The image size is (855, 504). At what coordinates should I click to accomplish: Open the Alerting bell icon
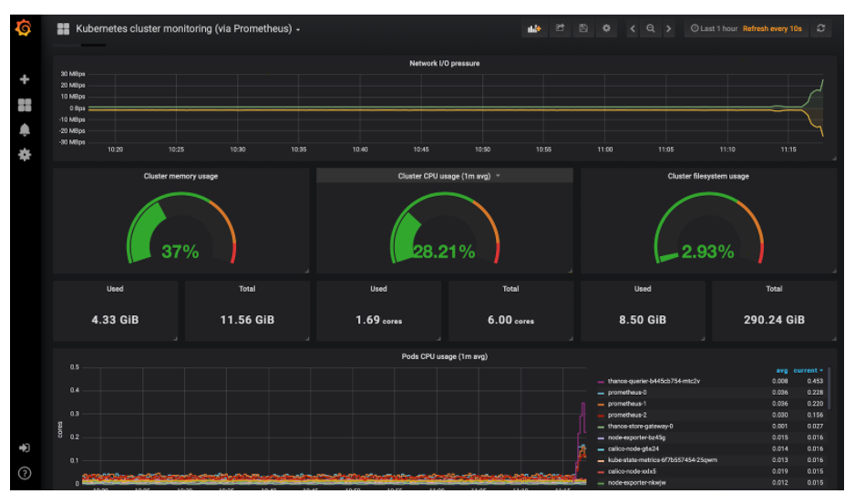click(25, 129)
